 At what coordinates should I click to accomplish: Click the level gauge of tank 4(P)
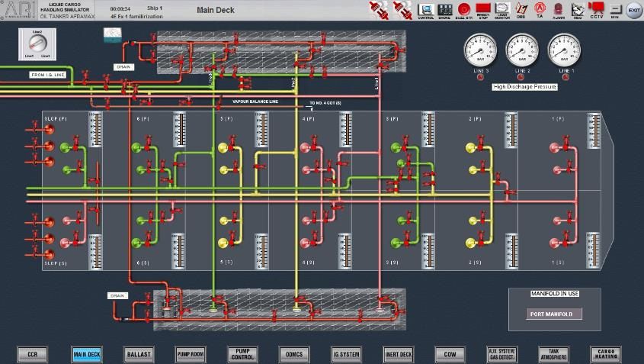(x=345, y=130)
